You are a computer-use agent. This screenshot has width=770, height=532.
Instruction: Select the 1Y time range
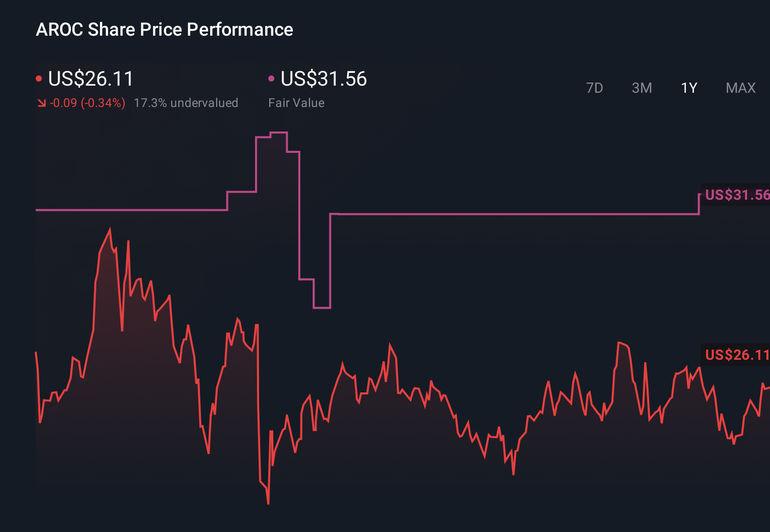pos(688,88)
